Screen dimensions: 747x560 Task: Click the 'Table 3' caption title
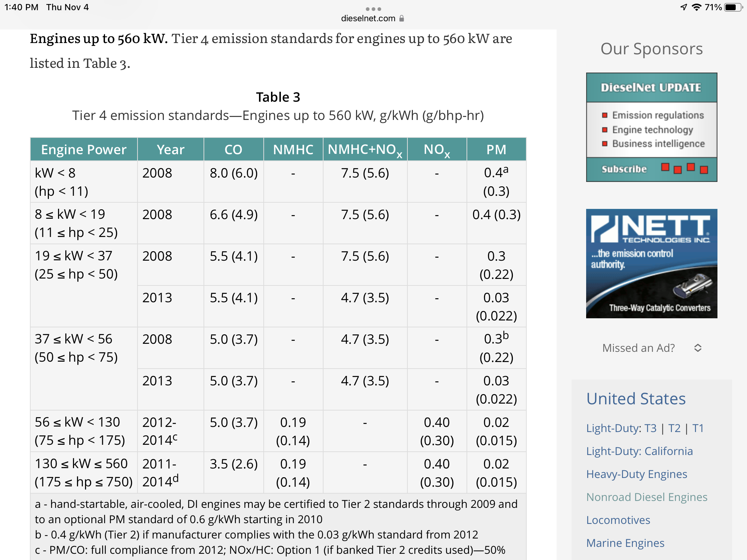point(278,97)
